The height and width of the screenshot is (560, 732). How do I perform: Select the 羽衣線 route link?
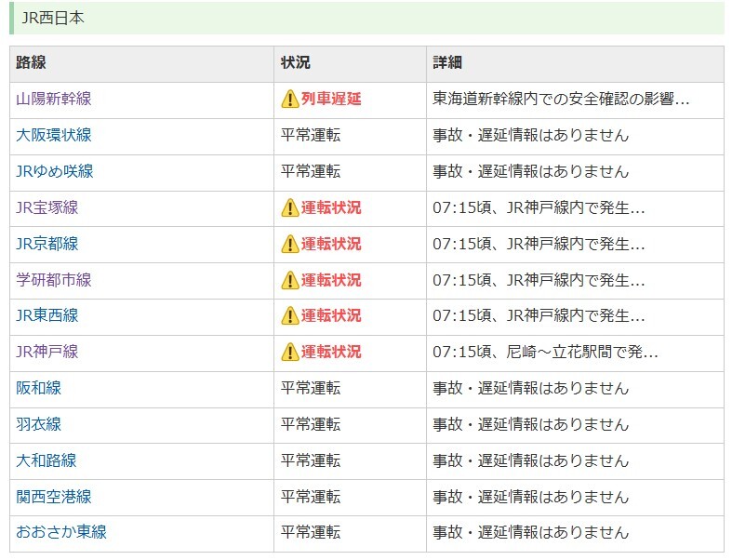[39, 424]
